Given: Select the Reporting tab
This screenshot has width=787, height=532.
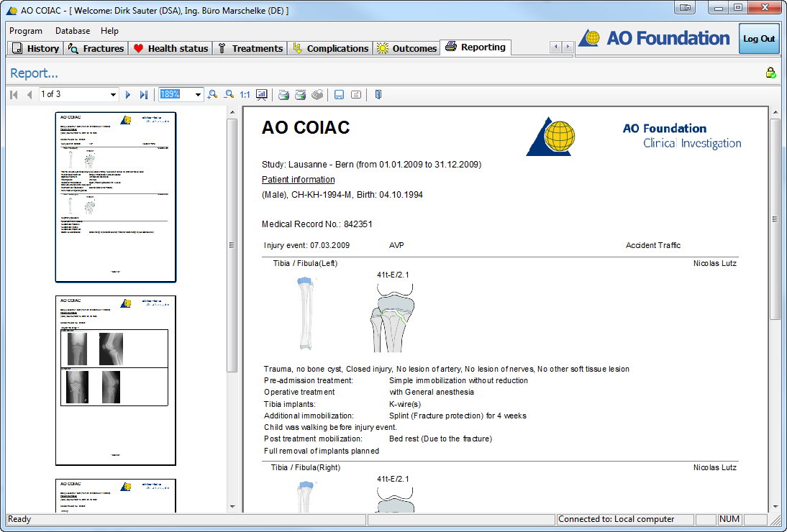Looking at the screenshot, I should pos(476,47).
